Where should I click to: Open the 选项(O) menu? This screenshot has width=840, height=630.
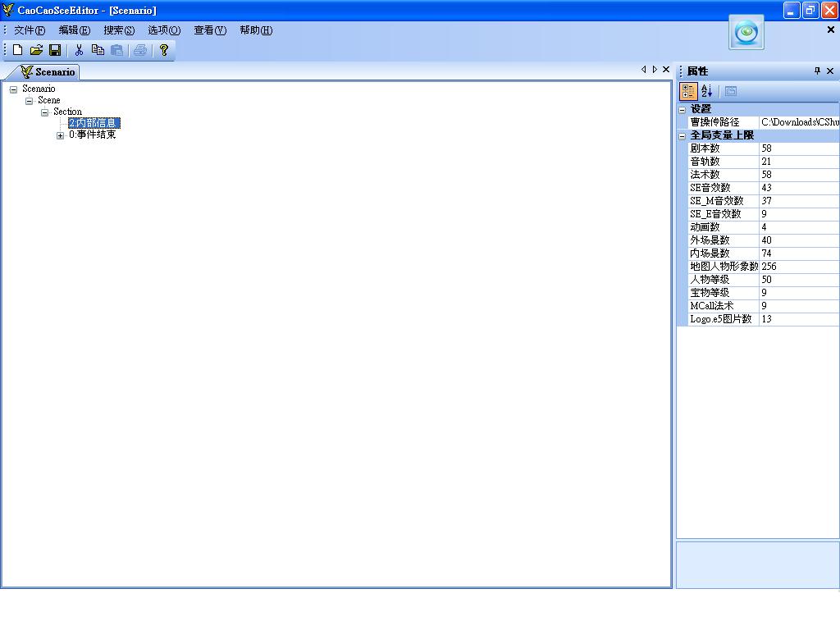pos(163,30)
